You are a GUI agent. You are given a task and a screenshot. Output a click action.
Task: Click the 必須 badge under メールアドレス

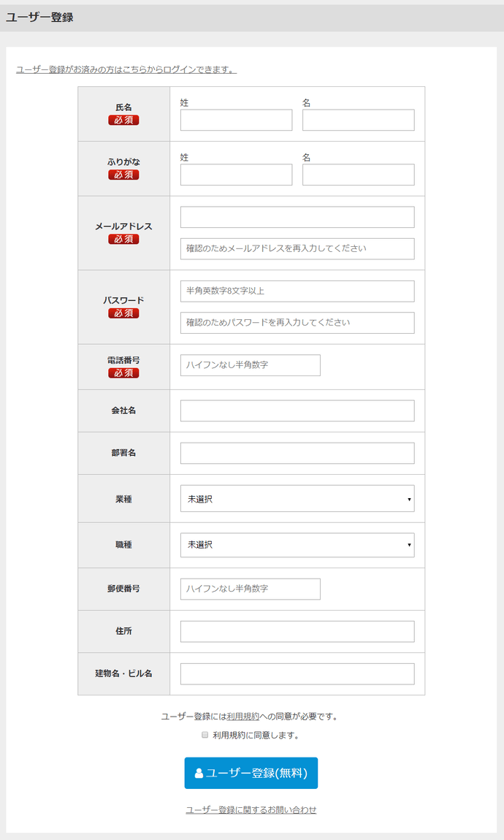[x=123, y=239]
